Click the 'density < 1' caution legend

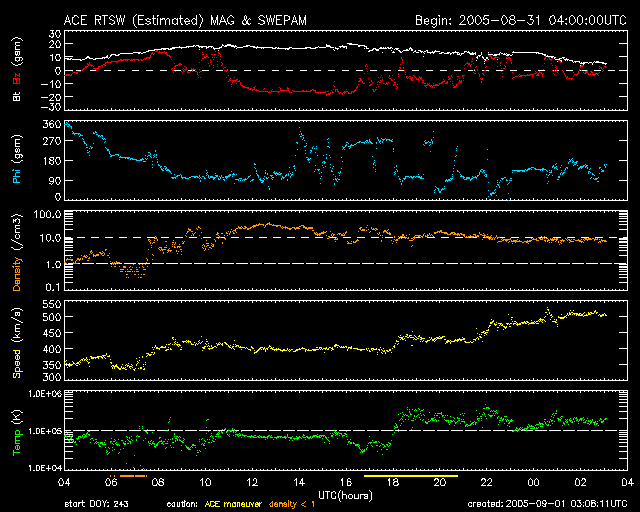pyautogui.click(x=292, y=504)
